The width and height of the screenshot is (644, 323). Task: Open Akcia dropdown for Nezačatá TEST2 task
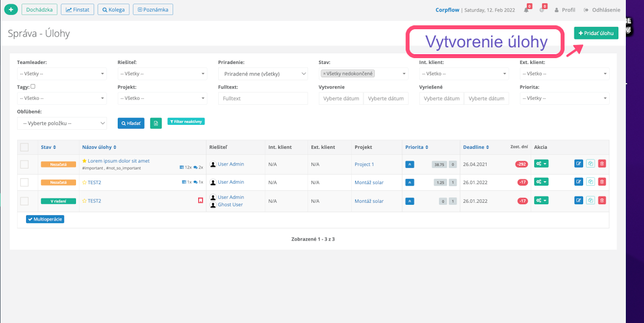pyautogui.click(x=541, y=182)
